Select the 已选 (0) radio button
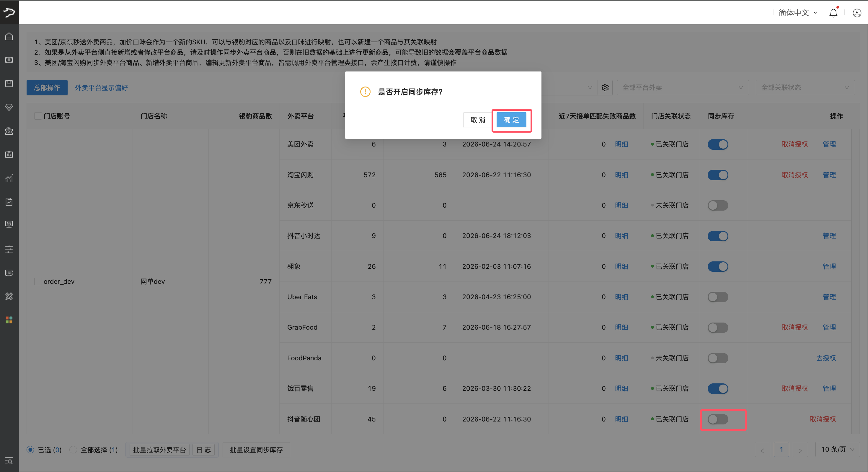Image resolution: width=868 pixels, height=472 pixels. tap(30, 450)
